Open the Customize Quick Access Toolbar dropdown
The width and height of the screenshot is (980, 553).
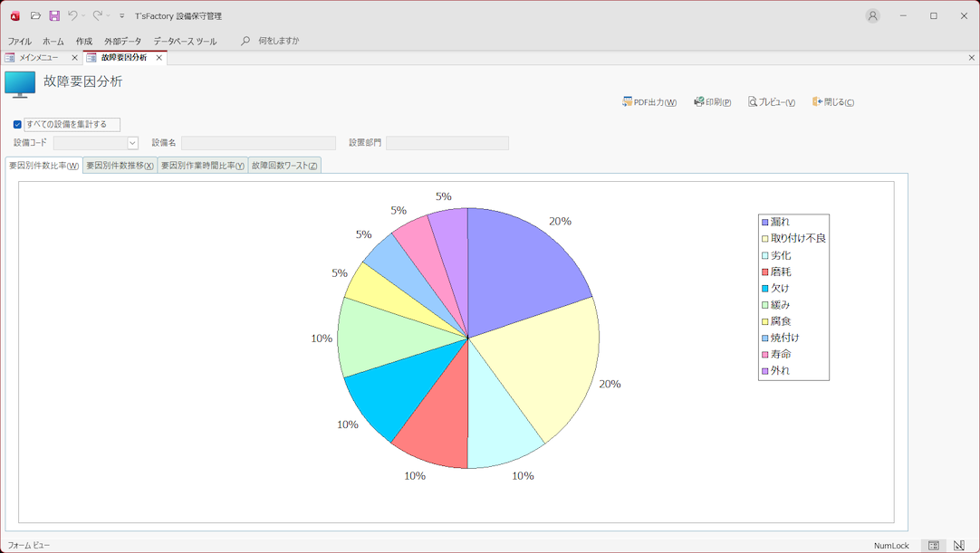pyautogui.click(x=122, y=16)
